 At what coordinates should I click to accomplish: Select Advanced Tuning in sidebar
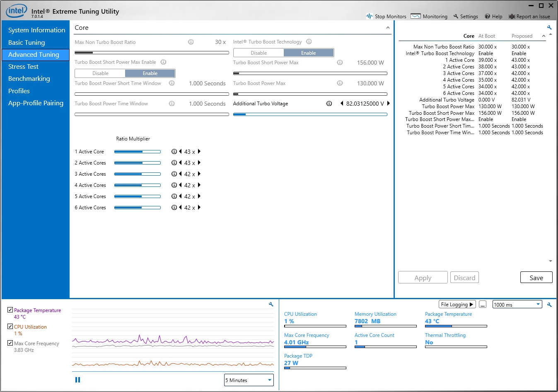(36, 55)
